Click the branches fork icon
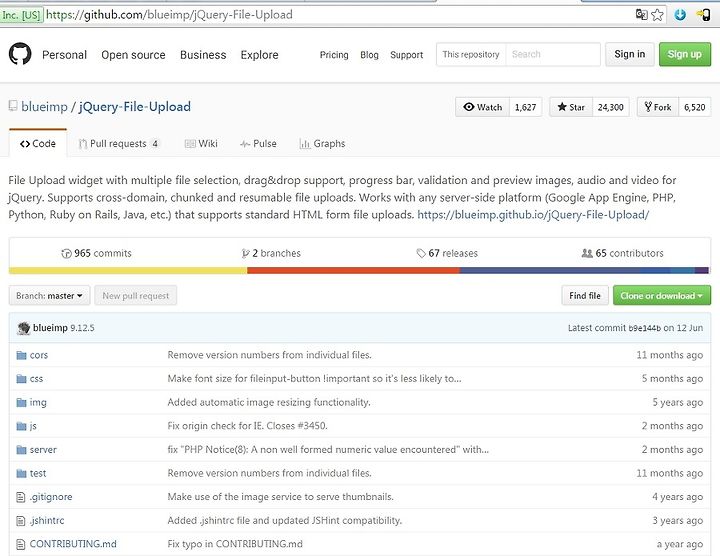 tap(245, 253)
